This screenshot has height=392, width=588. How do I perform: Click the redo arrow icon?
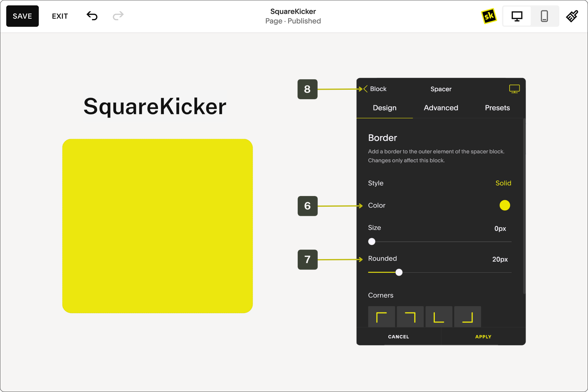pos(118,16)
